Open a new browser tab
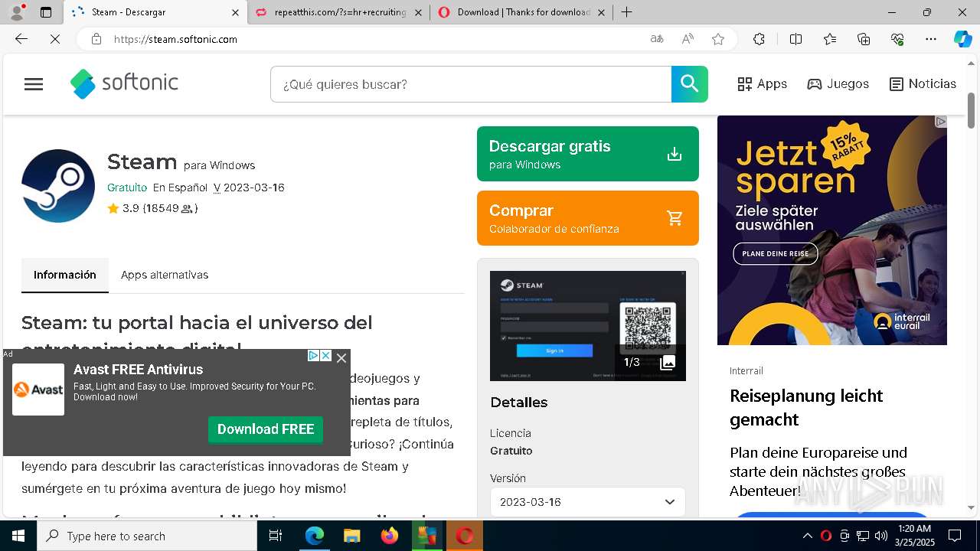Image resolution: width=980 pixels, height=551 pixels. (627, 12)
